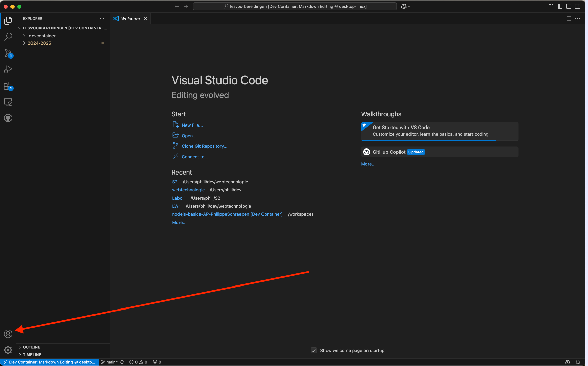Open the Copilot menu in title bar
The image size is (588, 366).
406,6
